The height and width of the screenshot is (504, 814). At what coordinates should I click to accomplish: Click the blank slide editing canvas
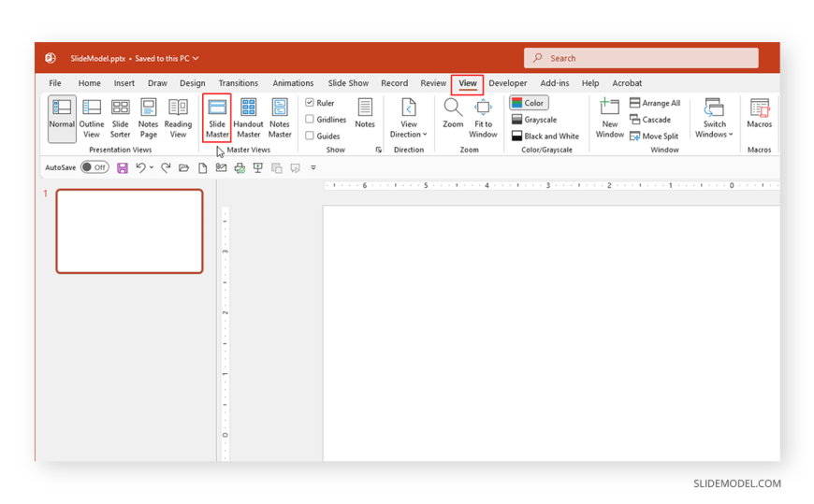tap(551, 333)
